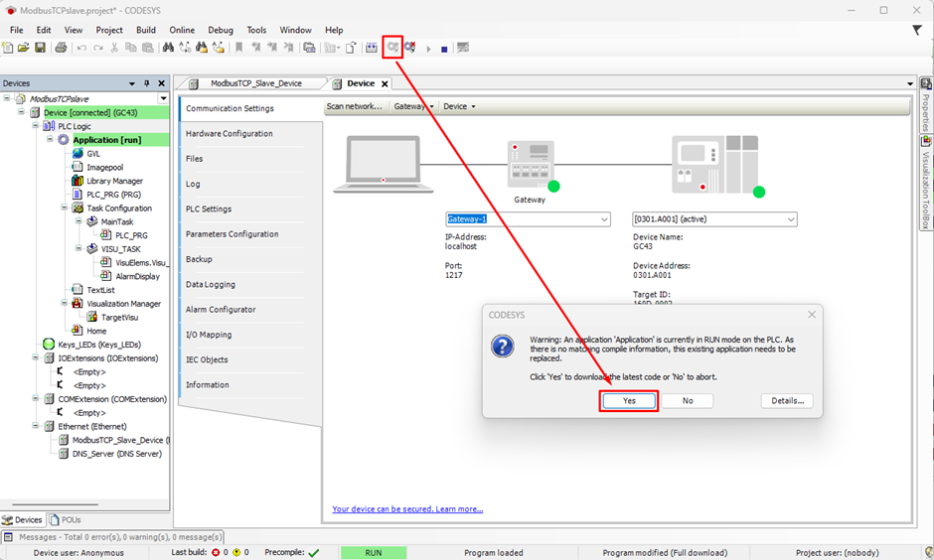Click the Paste toolbar icon
The image size is (934, 560).
click(x=147, y=48)
